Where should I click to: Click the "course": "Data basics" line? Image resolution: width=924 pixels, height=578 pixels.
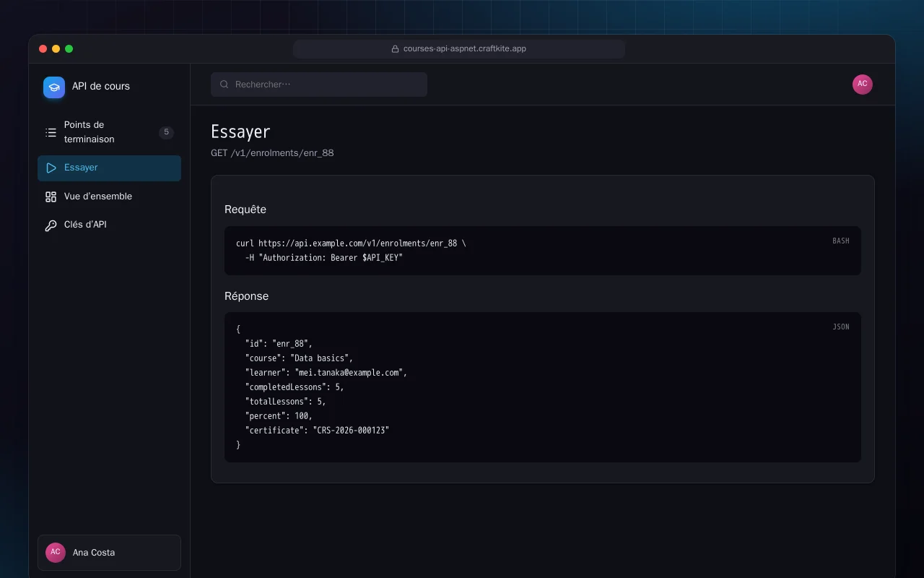299,358
